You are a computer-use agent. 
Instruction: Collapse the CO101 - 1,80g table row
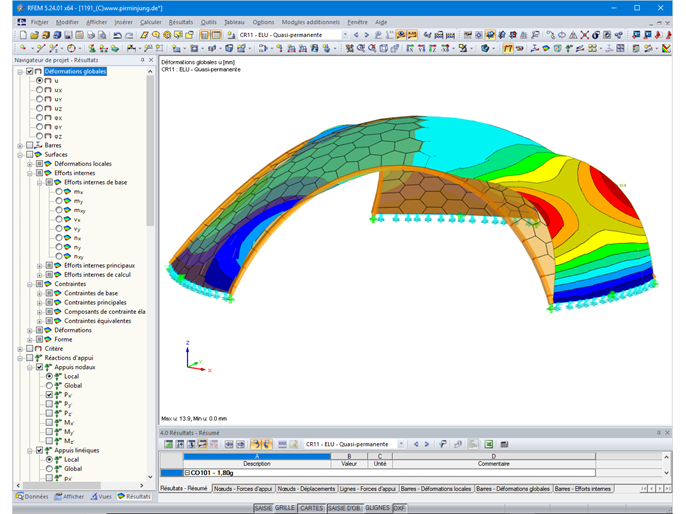click(187, 473)
